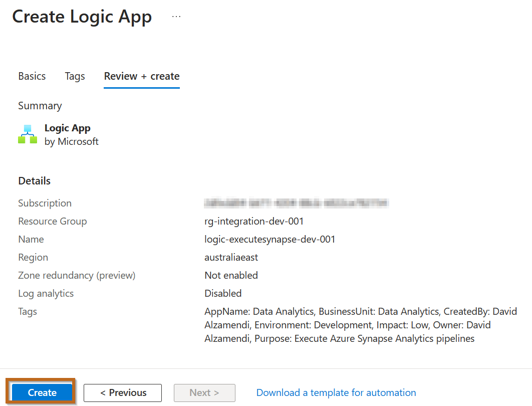This screenshot has width=532, height=406.
Task: Click the 'by Microsoft' publisher text
Action: pos(71,141)
